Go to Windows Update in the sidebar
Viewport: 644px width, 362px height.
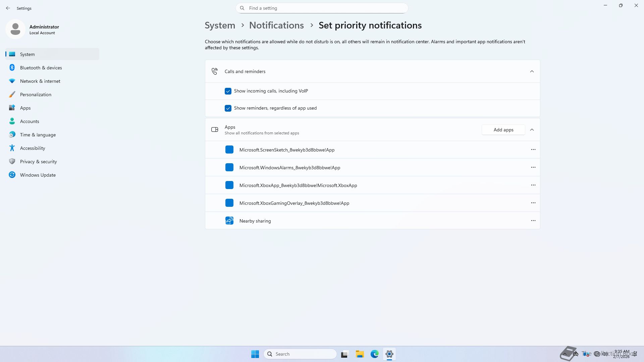point(38,175)
